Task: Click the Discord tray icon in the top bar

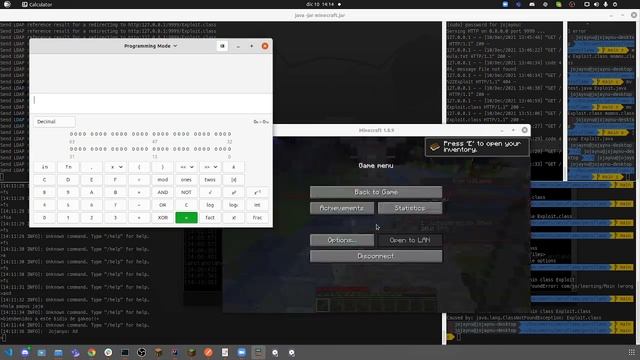Action: point(532,4)
